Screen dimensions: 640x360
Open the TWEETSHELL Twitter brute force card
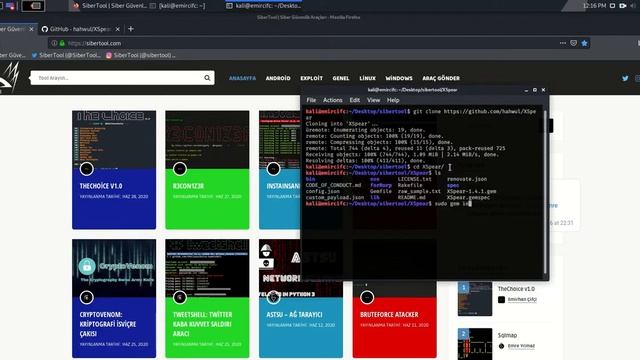207,298
